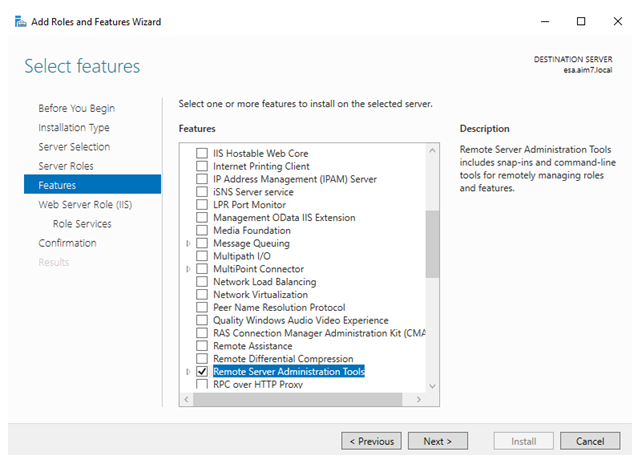
Task: Expand the MultiPoint Connector tree node
Action: click(x=188, y=269)
